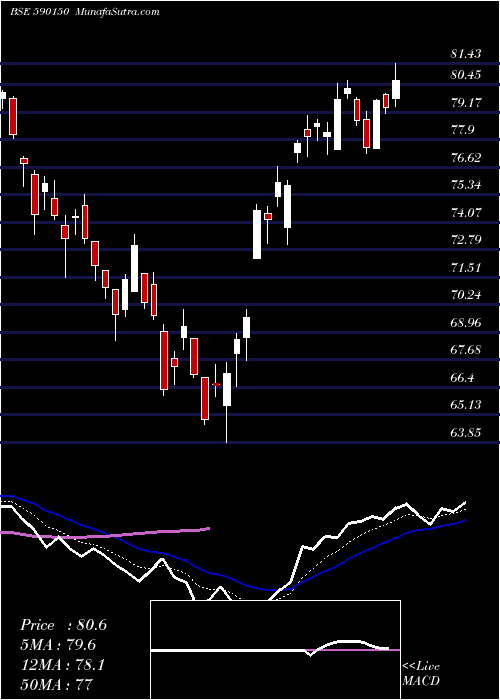Select the 65.13 price axis label

(x=466, y=405)
